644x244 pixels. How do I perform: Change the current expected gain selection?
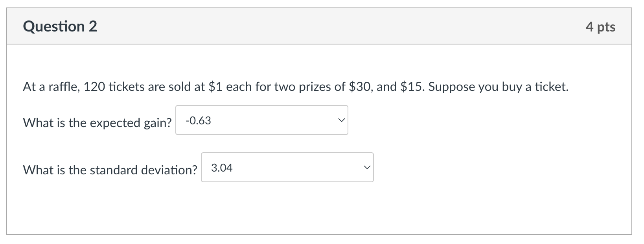pyautogui.click(x=261, y=120)
